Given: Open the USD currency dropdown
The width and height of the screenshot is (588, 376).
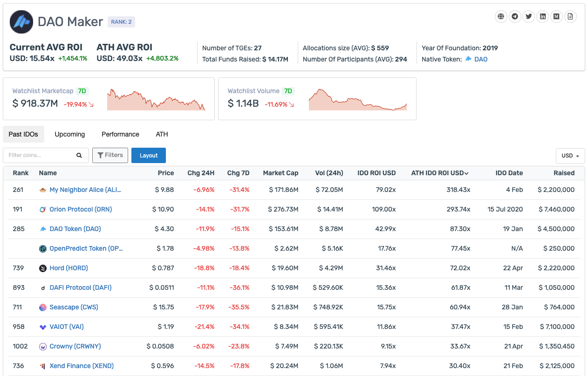Looking at the screenshot, I should (570, 156).
